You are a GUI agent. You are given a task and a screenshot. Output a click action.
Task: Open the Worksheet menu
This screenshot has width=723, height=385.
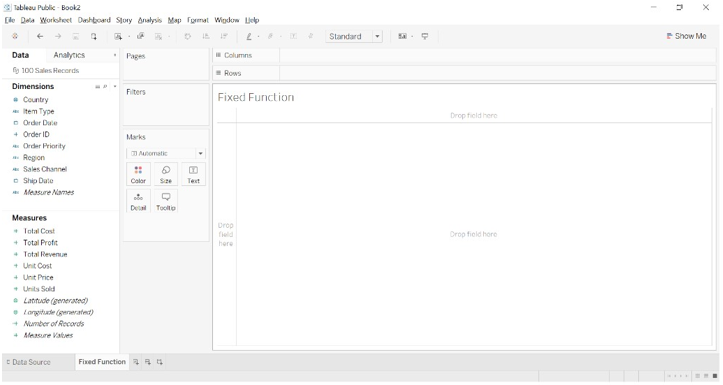tap(56, 20)
